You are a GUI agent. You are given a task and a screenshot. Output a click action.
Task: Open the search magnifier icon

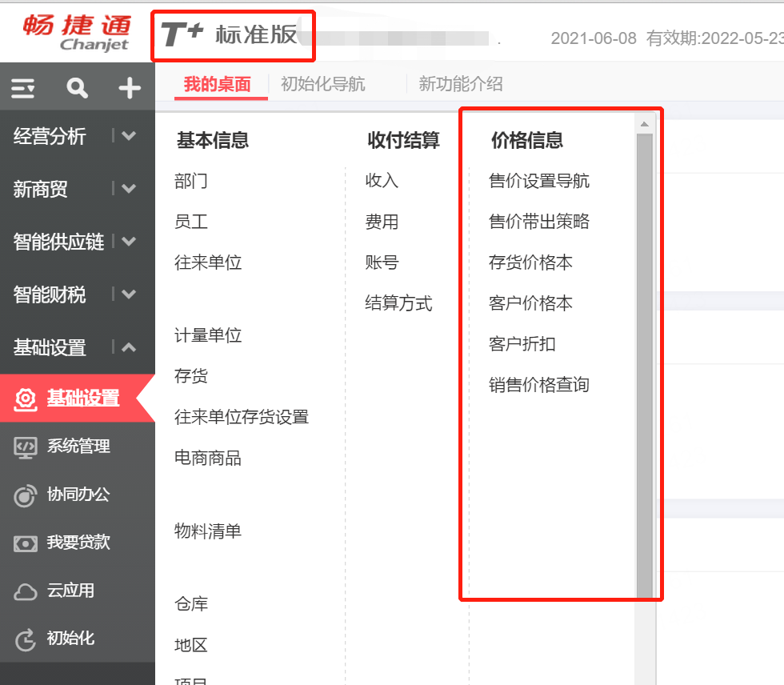coord(77,88)
